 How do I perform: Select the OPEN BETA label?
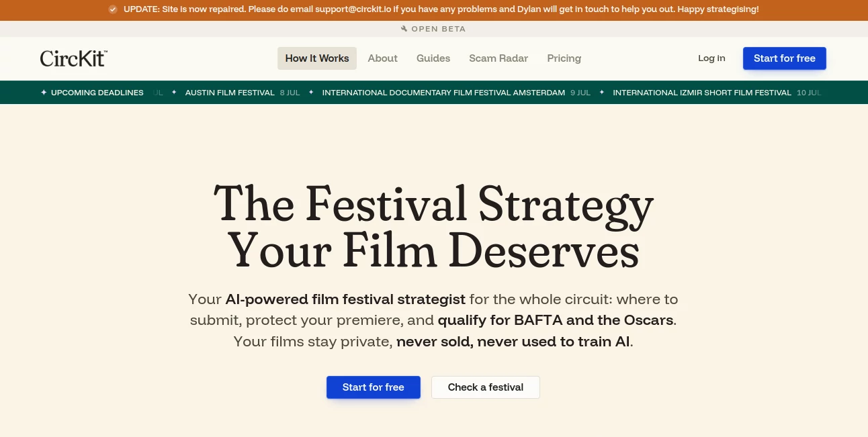[x=439, y=29]
